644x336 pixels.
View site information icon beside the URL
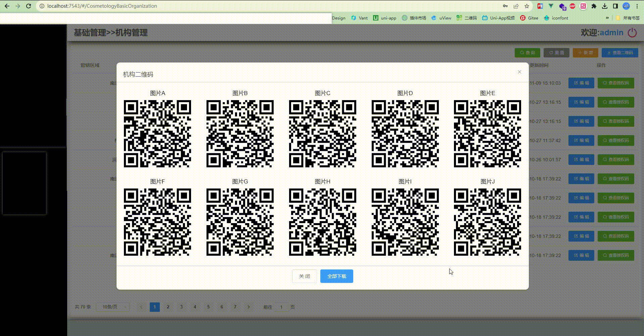coord(42,6)
